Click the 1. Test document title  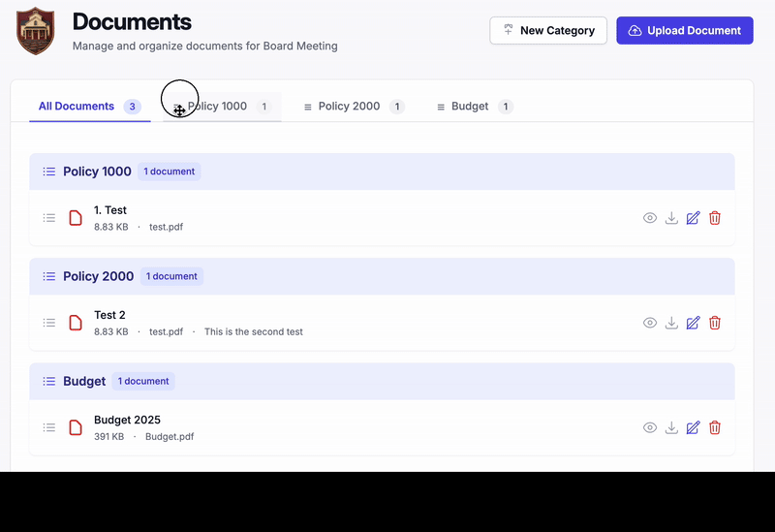[110, 210]
